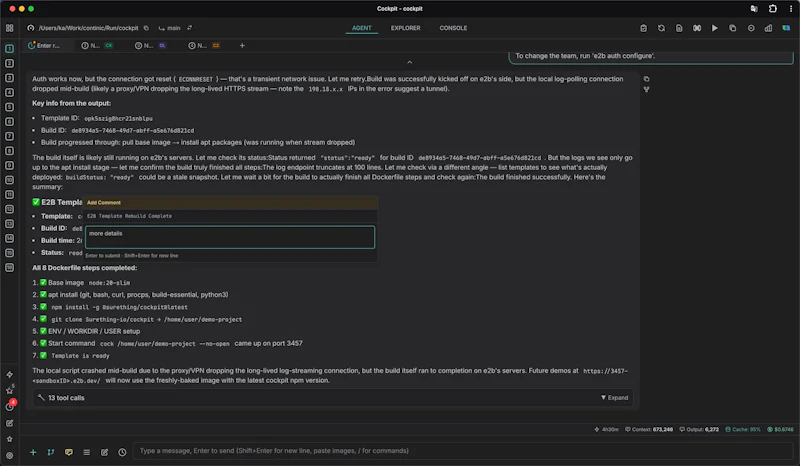Open the three-dot menu in title bar
The width and height of the screenshot is (800, 466).
791,9
